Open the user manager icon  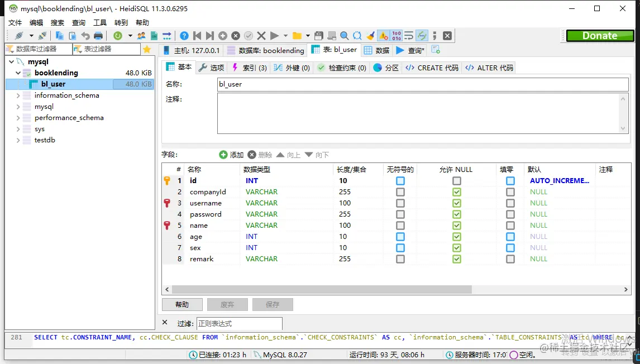141,36
